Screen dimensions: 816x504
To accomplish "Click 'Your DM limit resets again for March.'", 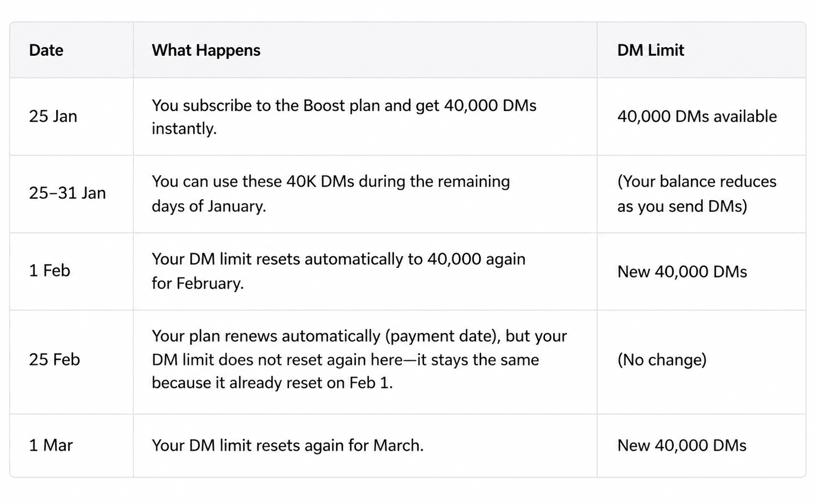I will click(x=287, y=445).
